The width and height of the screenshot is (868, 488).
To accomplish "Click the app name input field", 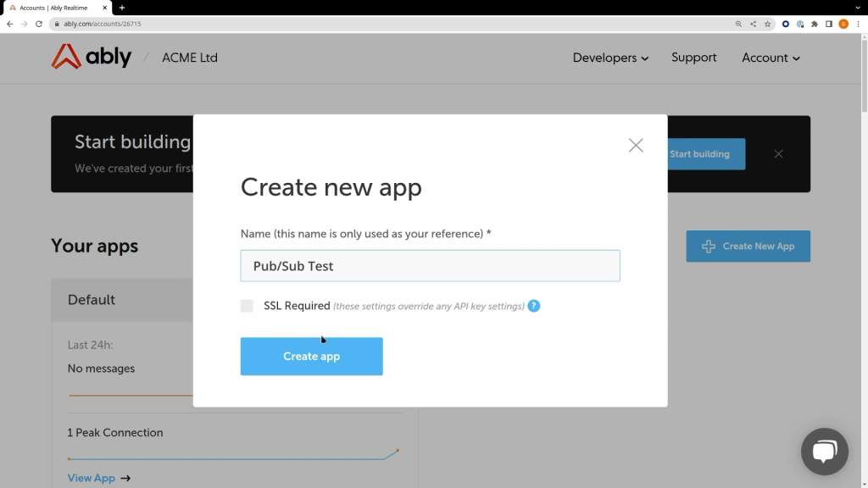I will (x=430, y=266).
